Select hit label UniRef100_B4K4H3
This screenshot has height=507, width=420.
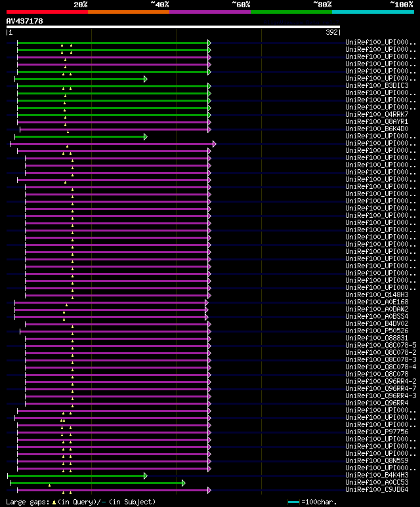tap(377, 476)
